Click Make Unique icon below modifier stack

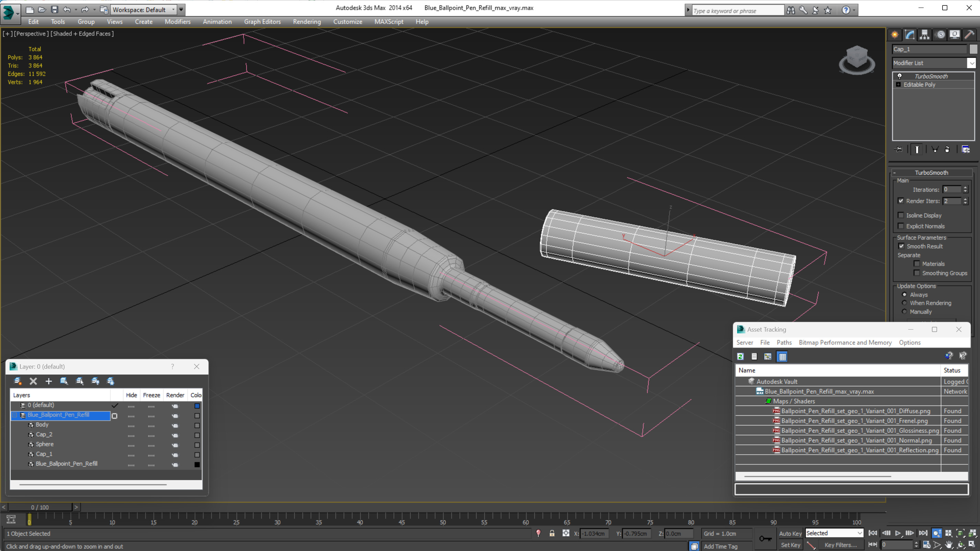point(935,149)
